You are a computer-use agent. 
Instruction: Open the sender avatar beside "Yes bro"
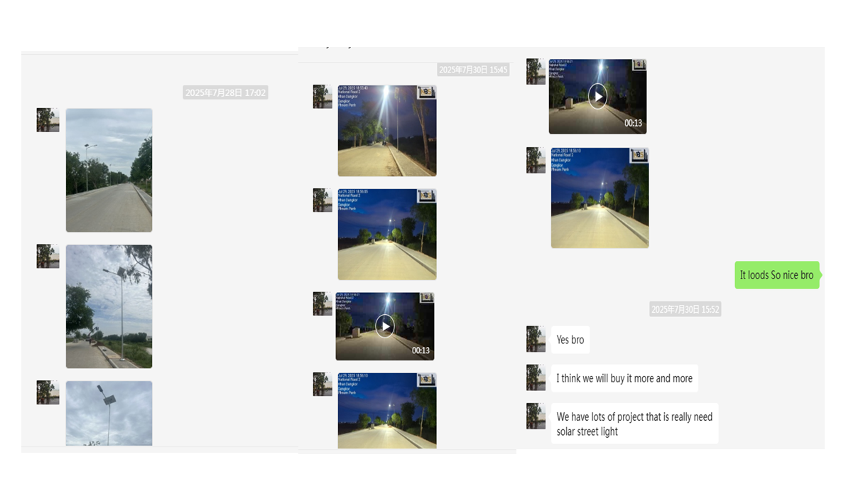click(x=536, y=339)
